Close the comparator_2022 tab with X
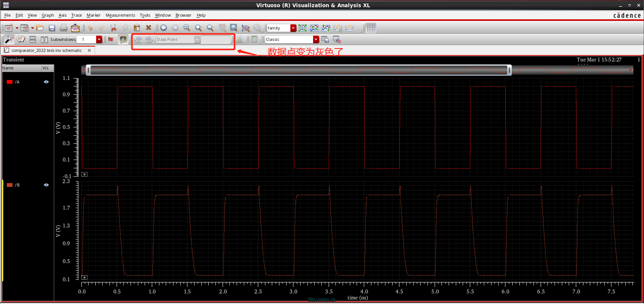This screenshot has height=304, width=644. (89, 50)
